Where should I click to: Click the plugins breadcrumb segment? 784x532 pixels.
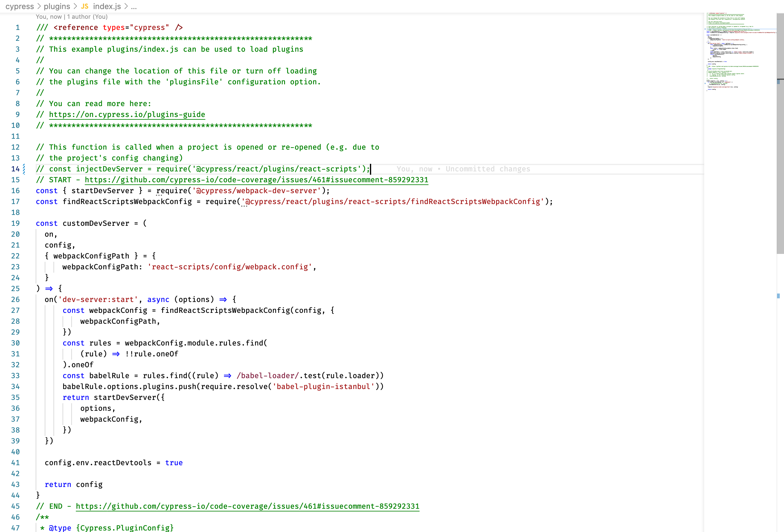click(x=57, y=6)
